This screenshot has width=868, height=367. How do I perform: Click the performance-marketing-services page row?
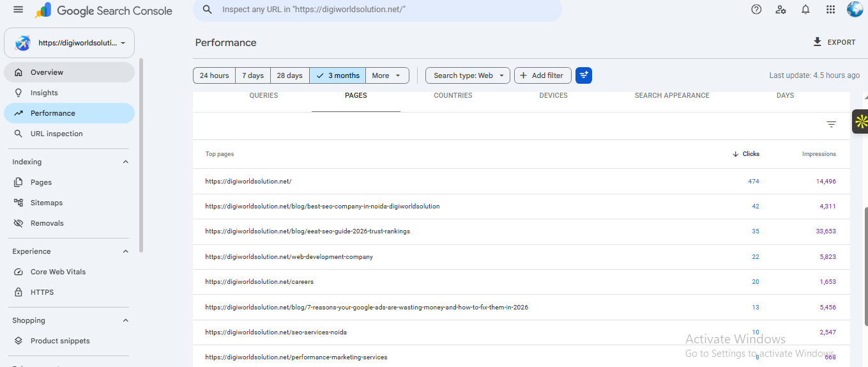tap(521, 357)
